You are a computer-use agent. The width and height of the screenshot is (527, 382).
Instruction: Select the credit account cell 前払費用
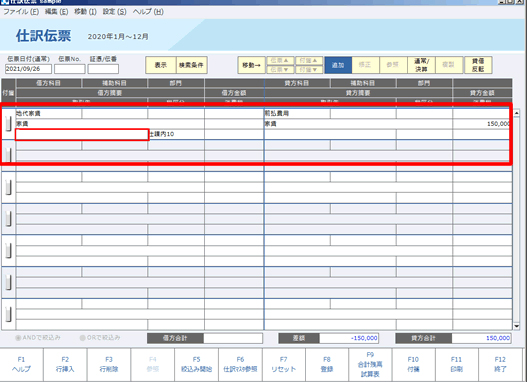tap(297, 114)
